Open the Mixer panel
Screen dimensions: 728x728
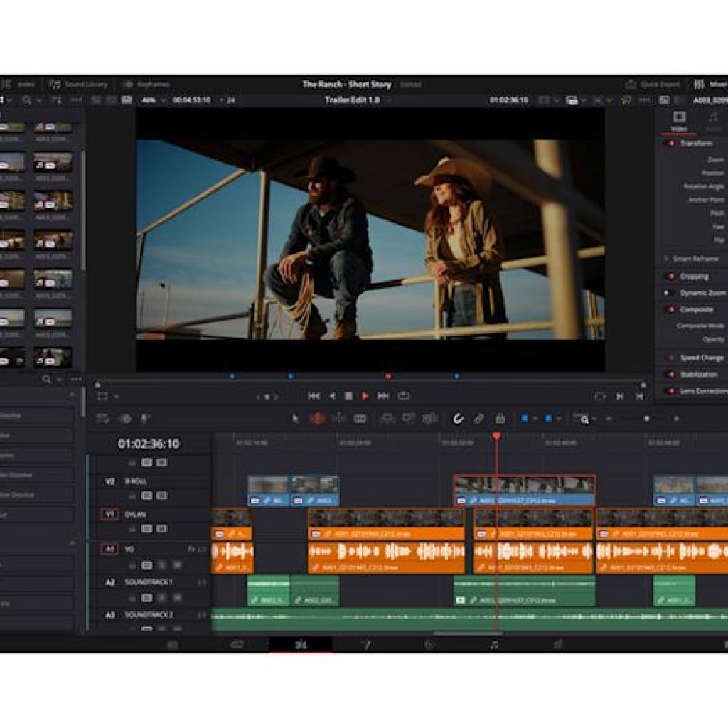711,83
